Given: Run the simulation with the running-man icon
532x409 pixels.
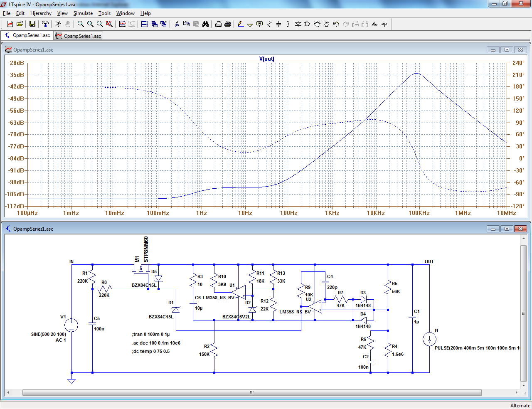Looking at the screenshot, I should click(58, 24).
